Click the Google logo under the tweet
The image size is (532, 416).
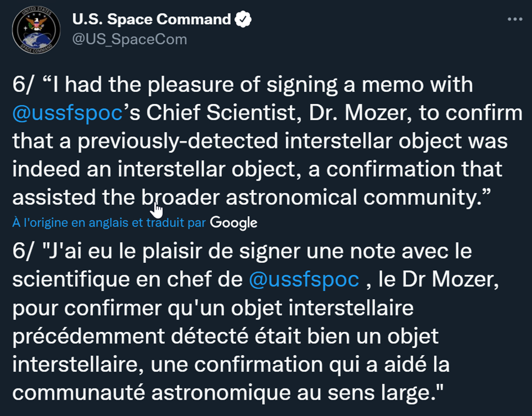[x=234, y=223]
